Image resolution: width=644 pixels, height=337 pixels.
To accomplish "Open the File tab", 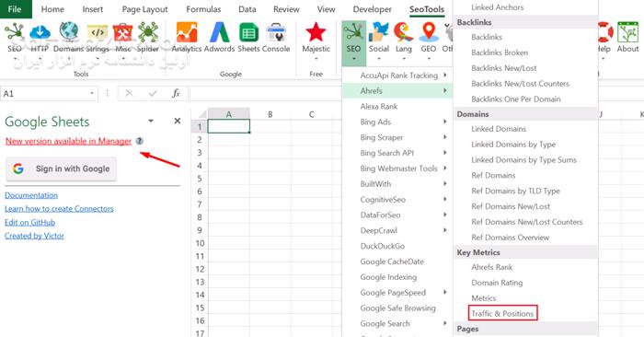I will point(16,9).
